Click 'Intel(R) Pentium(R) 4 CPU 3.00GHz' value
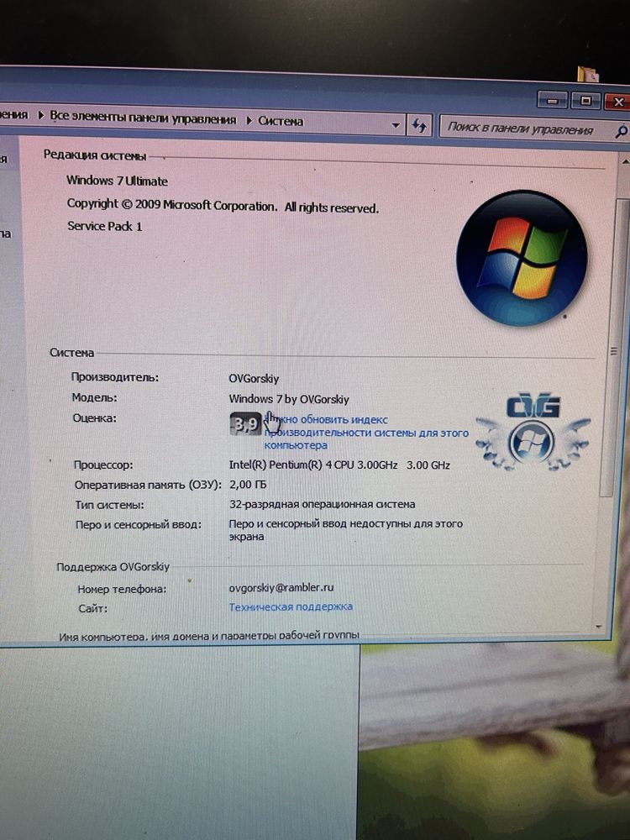The width and height of the screenshot is (630, 840). [x=313, y=465]
